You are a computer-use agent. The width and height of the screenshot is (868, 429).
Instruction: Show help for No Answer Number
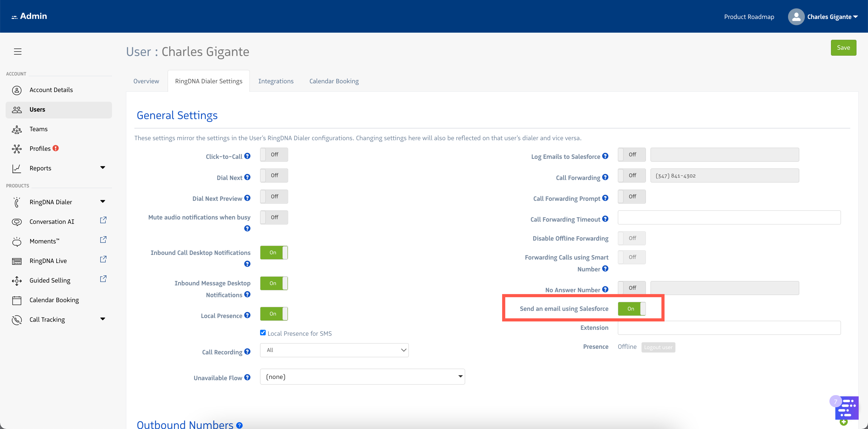605,289
